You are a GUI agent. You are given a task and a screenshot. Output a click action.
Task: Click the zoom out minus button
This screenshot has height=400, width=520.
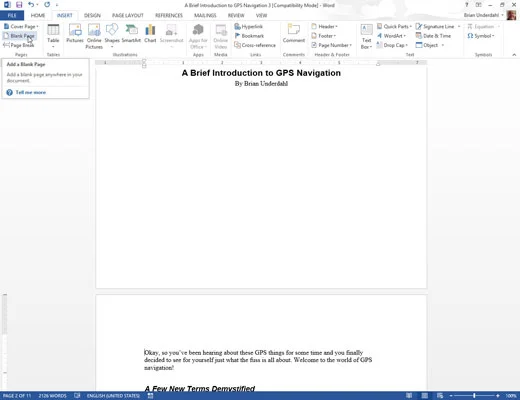tap(451, 396)
